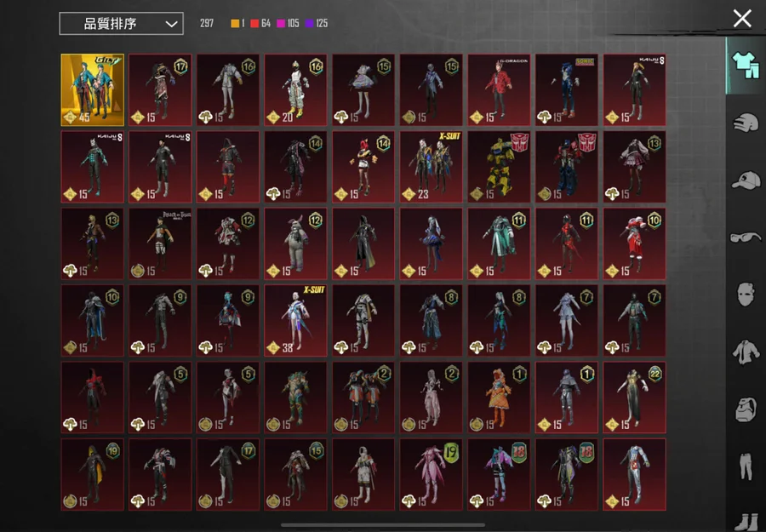Open the sunglasses category
766x532 pixels.
point(746,237)
